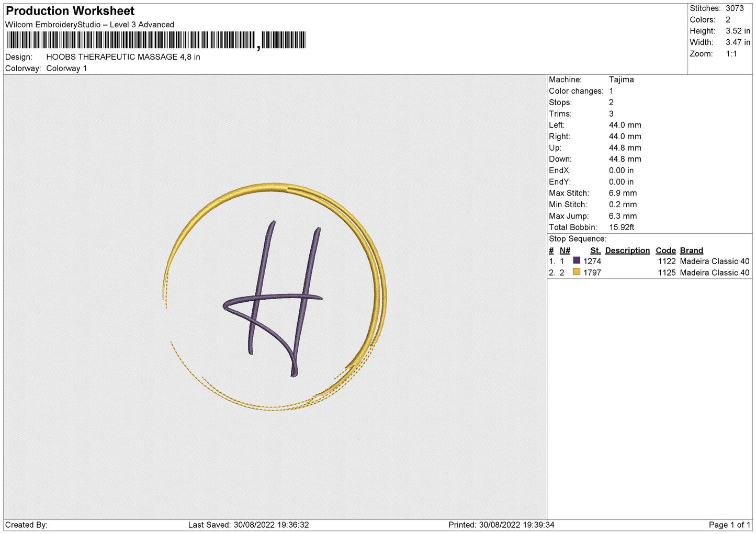Click the Brand column header
756x534 pixels.
tap(692, 251)
